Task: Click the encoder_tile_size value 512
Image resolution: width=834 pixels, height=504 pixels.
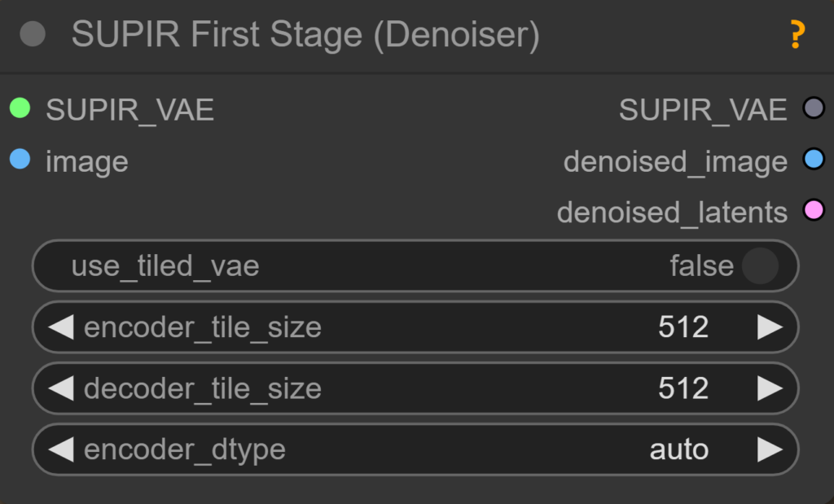Action: pos(683,327)
